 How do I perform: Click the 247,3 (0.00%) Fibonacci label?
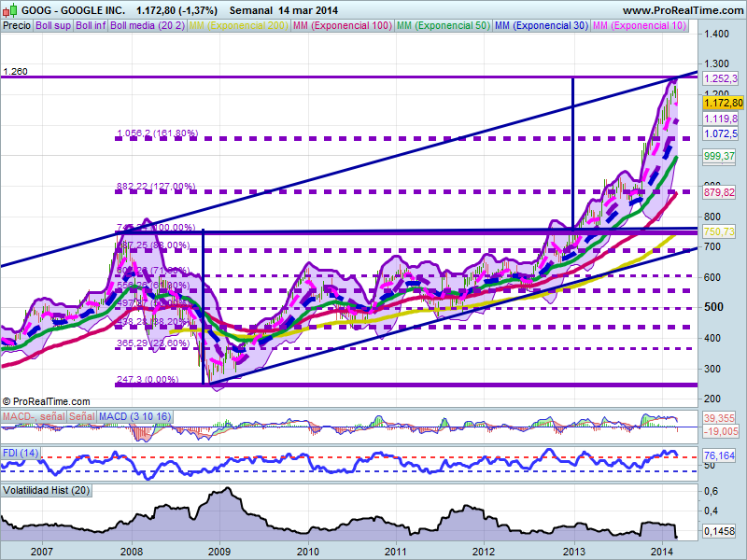tap(148, 380)
